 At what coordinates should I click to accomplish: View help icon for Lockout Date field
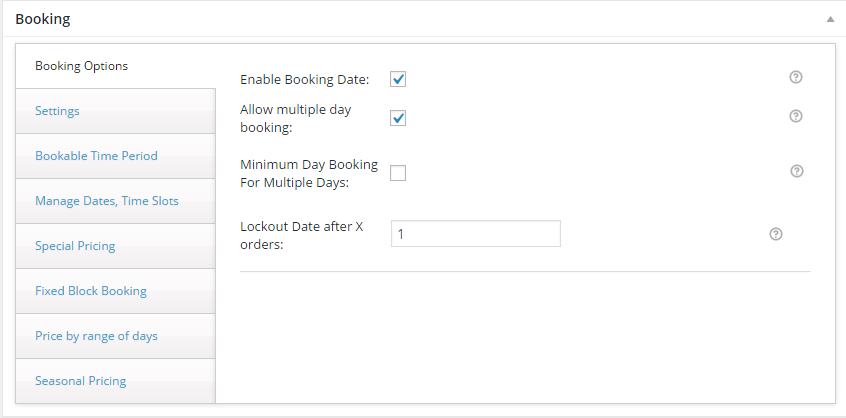776,234
